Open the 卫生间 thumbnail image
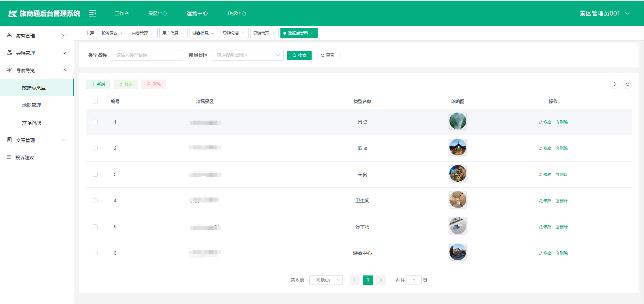This screenshot has height=304, width=644. (x=458, y=200)
